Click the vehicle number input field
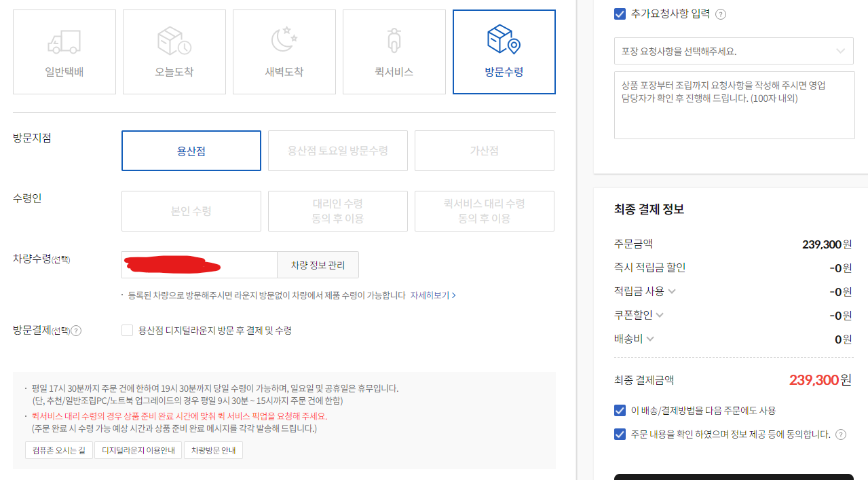Image resolution: width=868 pixels, height=480 pixels. pyautogui.click(x=200, y=265)
